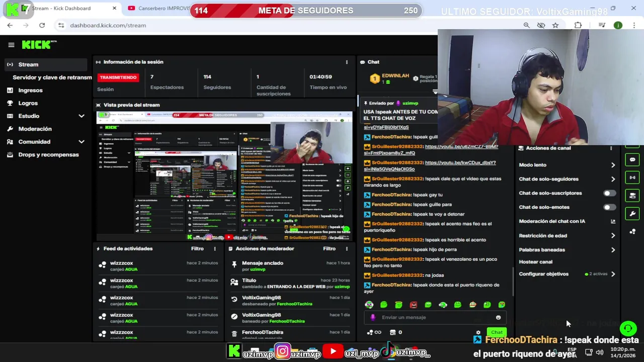Open Palabras baneadas chevron
The width and height of the screenshot is (644, 362).
[613, 250]
